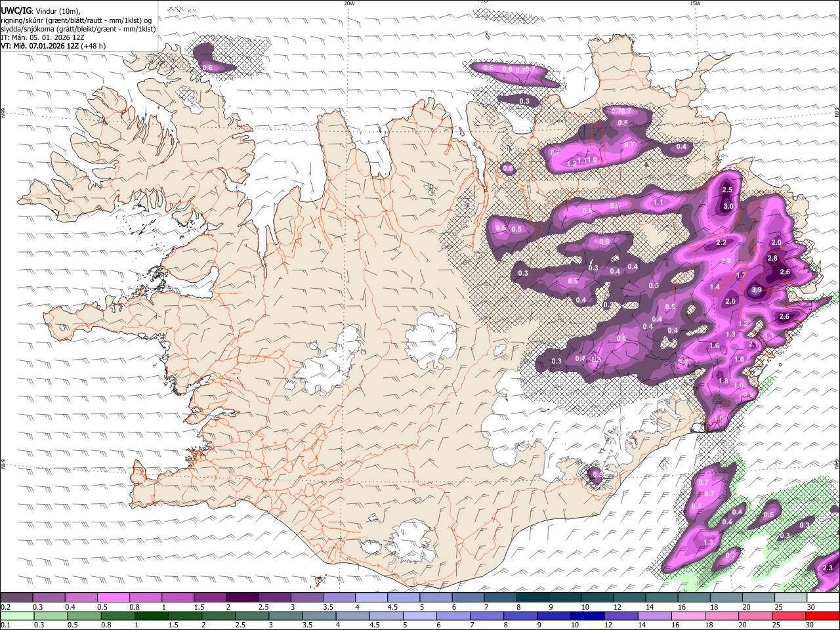
Task: Select the "VT: Mið. 07.01.2026 12Z (+48 h)" line
Action: pos(53,46)
